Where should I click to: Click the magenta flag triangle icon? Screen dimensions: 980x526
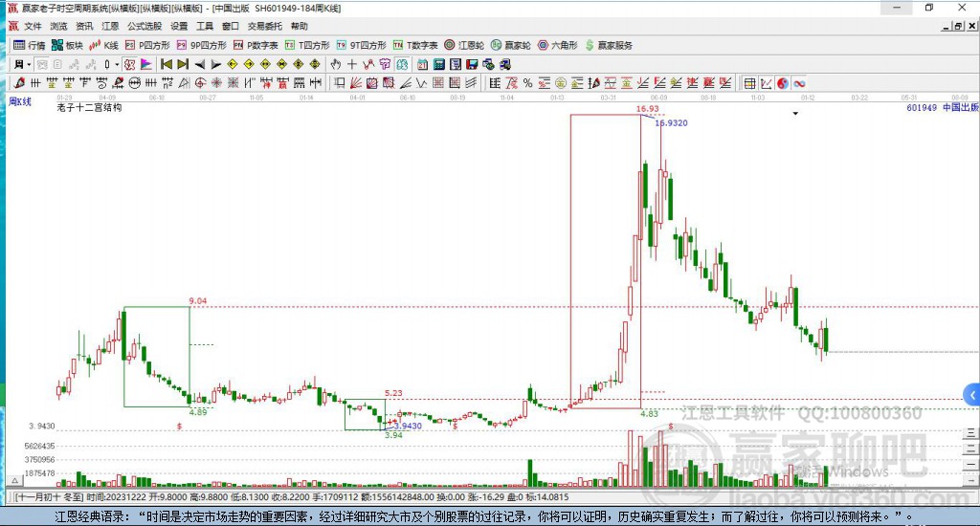(x=145, y=64)
